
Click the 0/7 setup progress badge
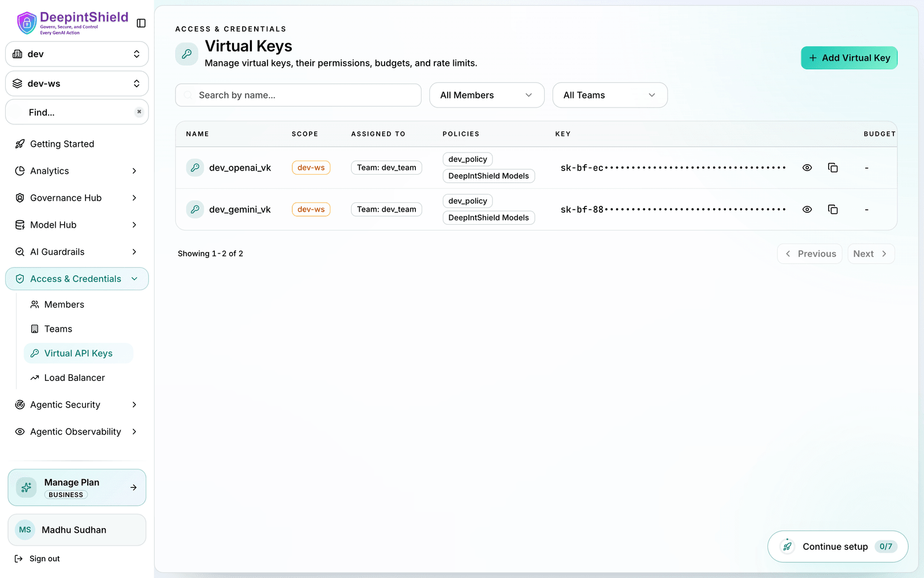(x=886, y=546)
